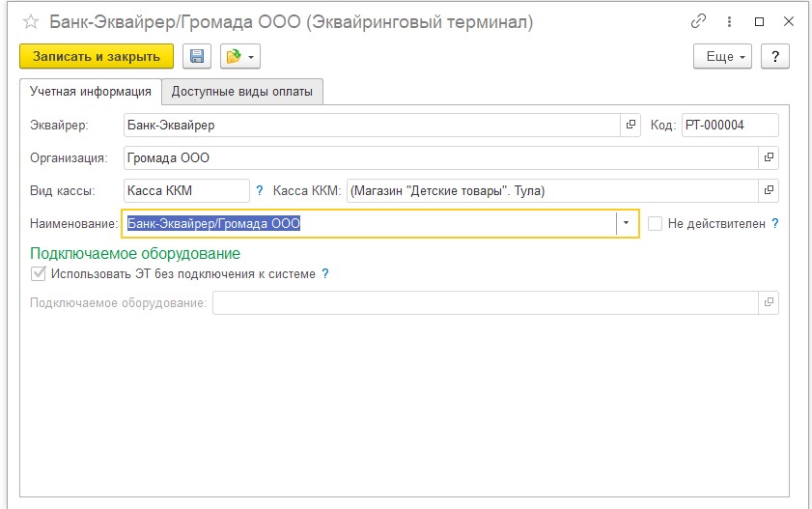
Task: Click the floppy disk save icon
Action: pos(197,57)
